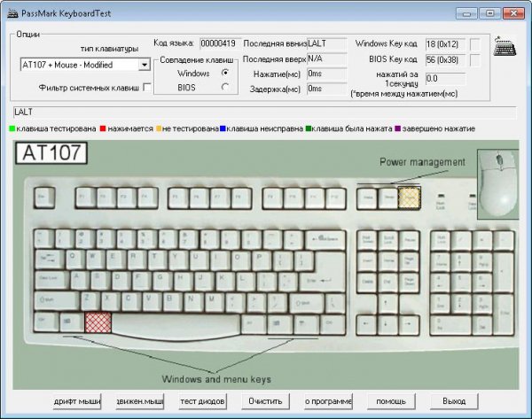Click the Backspace key on keyboard image

[x=325, y=240]
